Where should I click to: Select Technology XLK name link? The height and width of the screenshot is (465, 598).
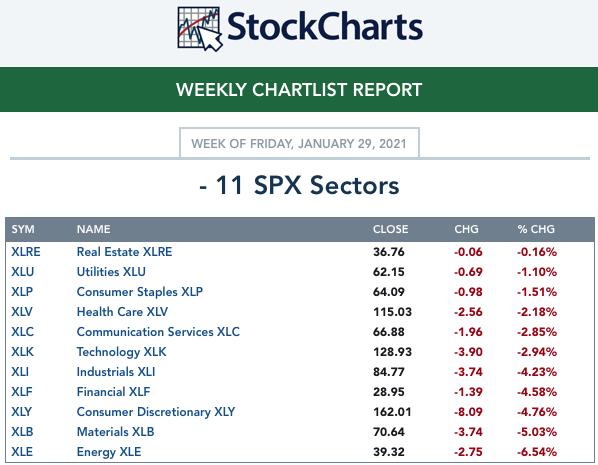coord(121,352)
